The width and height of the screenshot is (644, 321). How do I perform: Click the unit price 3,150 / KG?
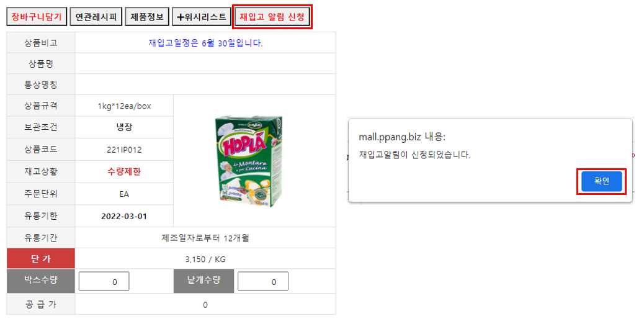pos(205,260)
